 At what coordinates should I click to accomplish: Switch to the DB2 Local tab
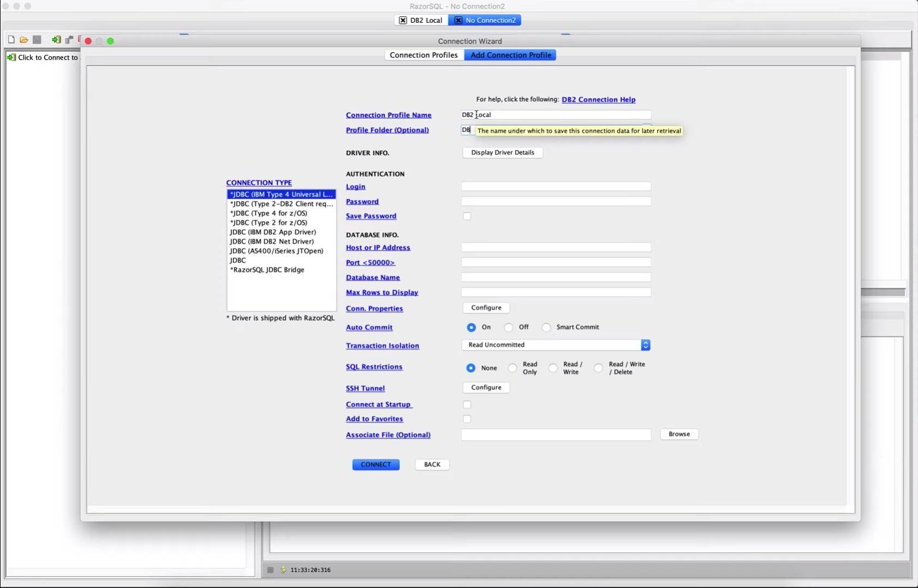point(426,20)
